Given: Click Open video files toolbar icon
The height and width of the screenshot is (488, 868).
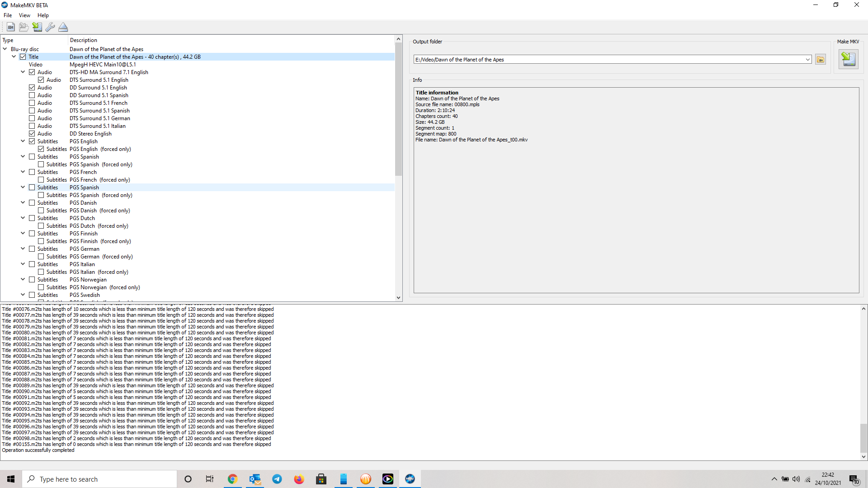Looking at the screenshot, I should [11, 27].
